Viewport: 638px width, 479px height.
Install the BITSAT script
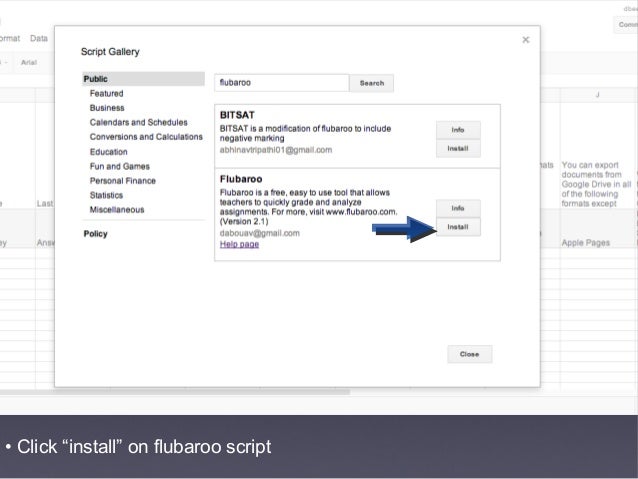click(x=458, y=149)
